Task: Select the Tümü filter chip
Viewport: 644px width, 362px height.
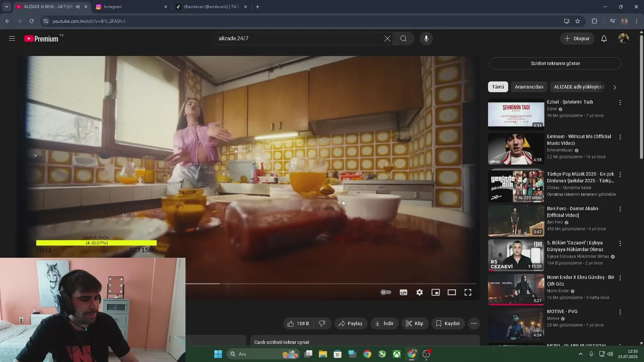Action: [x=498, y=87]
